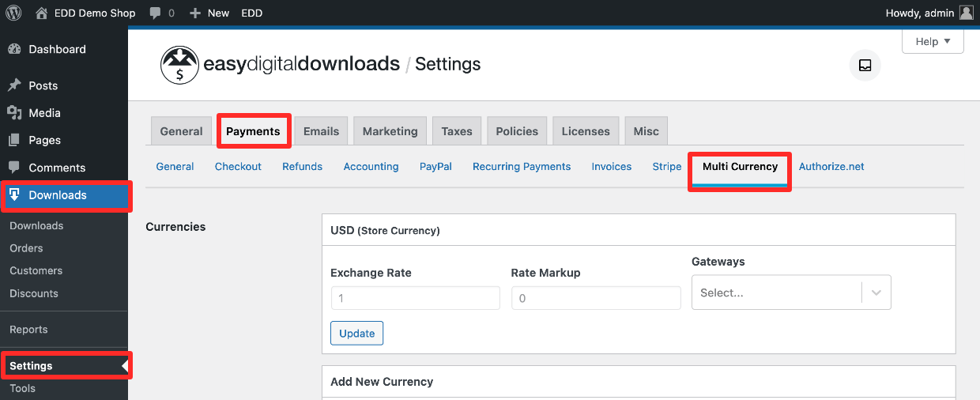Click the Media icon in sidebar
This screenshot has height=400, width=980.
pyautogui.click(x=14, y=112)
